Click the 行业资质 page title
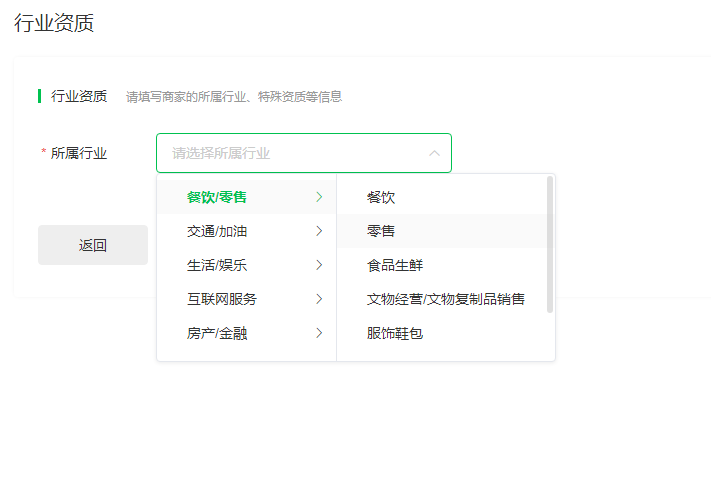Screen dimensions: 711x477 [54, 23]
